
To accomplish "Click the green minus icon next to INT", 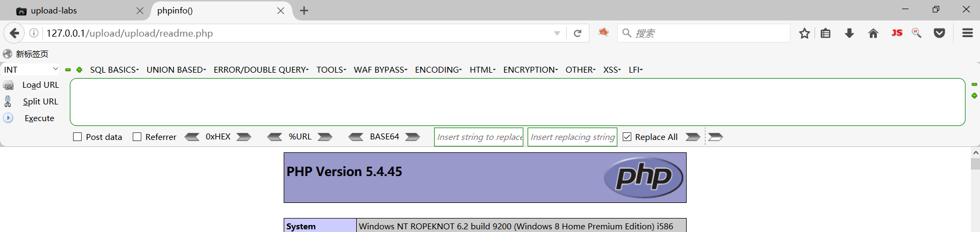I will 68,70.
